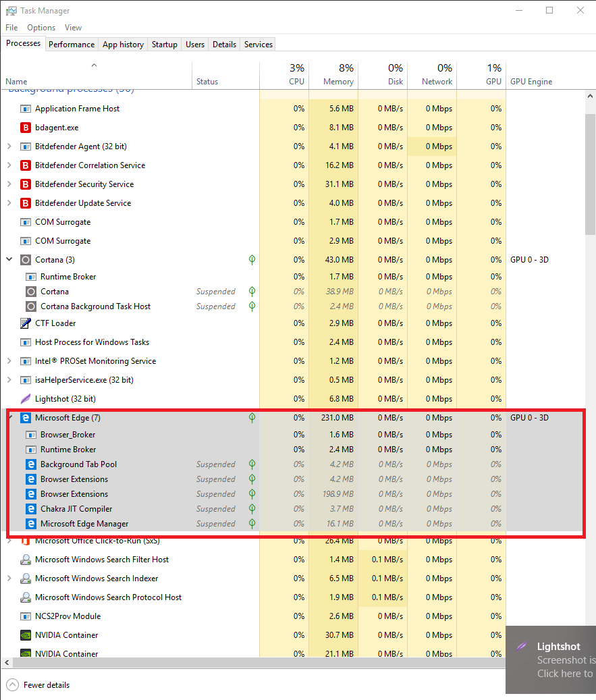Sort by the Disk column header
Screen dimensions: 596x700
(383, 75)
